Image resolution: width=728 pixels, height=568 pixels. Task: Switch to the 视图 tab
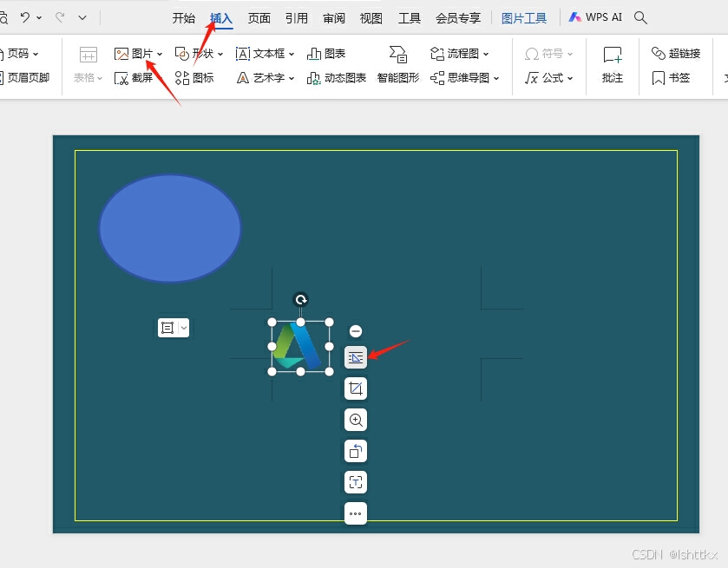(371, 18)
